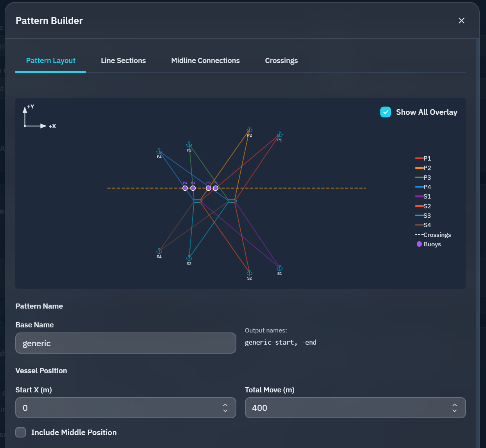The image size is (486, 448).
Task: Open the Midline Connections tab
Action: tap(205, 60)
